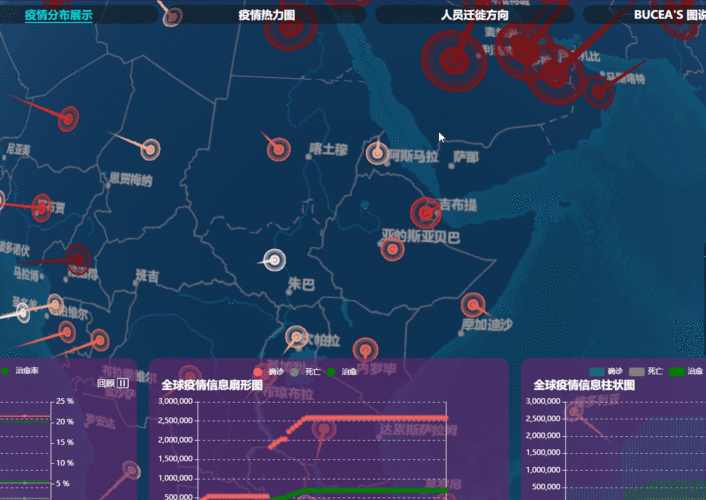Select the epidemic marker at 亚的斯亚贝巴
Viewport: 706px width, 500px height.
tap(392, 249)
